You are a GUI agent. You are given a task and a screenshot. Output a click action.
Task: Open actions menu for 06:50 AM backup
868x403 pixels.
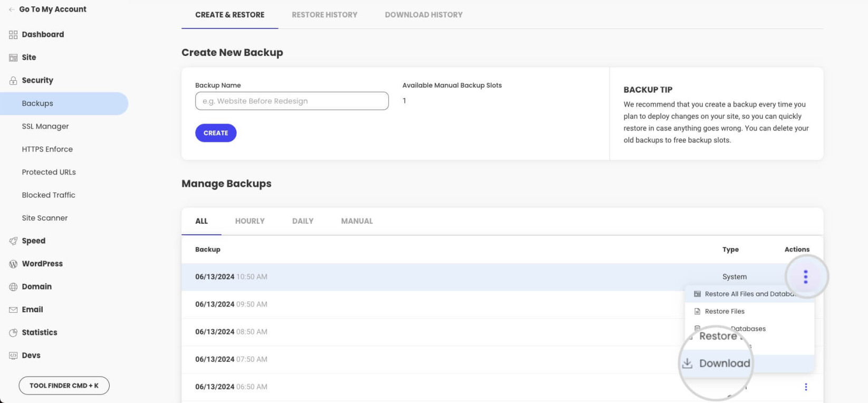tap(806, 387)
